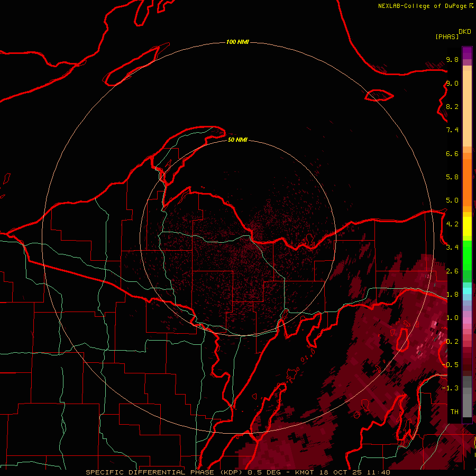Click the 9.8 value on the color scale

[452, 59]
